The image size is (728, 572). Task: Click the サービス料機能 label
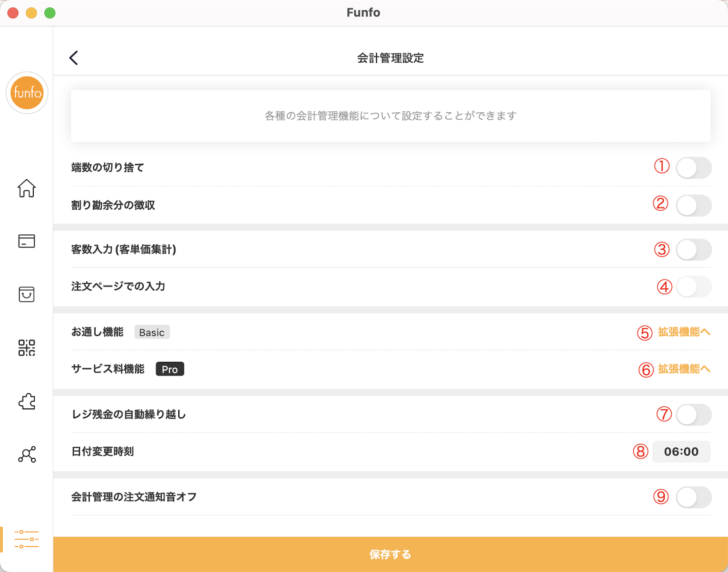[x=108, y=369]
